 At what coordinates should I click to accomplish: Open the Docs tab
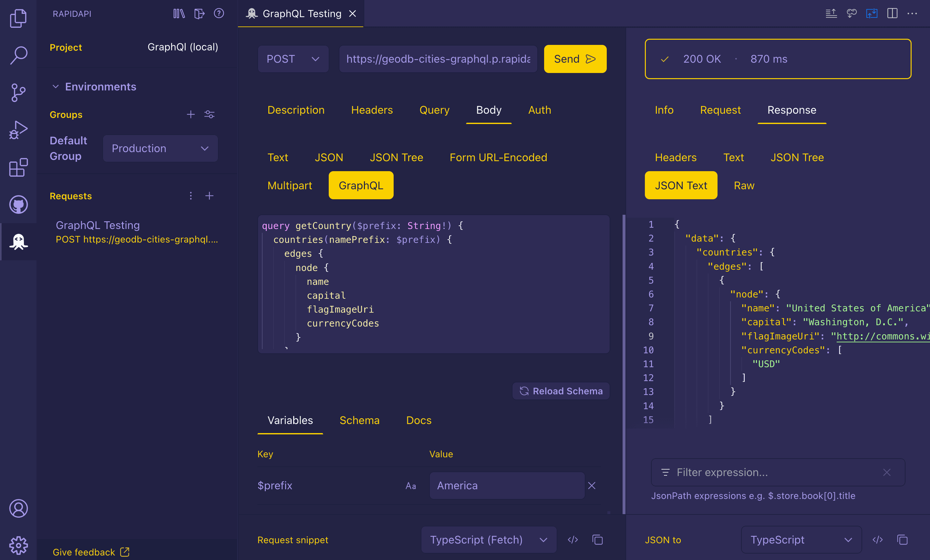point(419,420)
